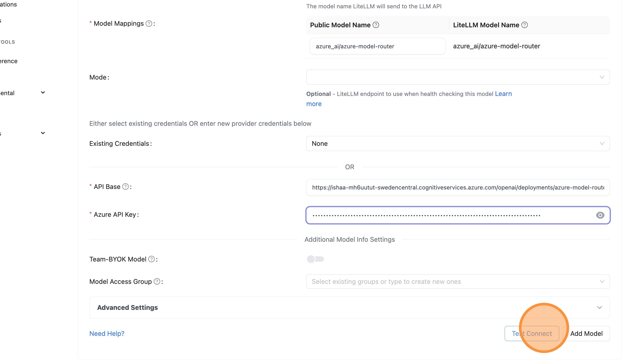This screenshot has height=360, width=644.
Task: Click Public Model Name help icon
Action: point(376,25)
